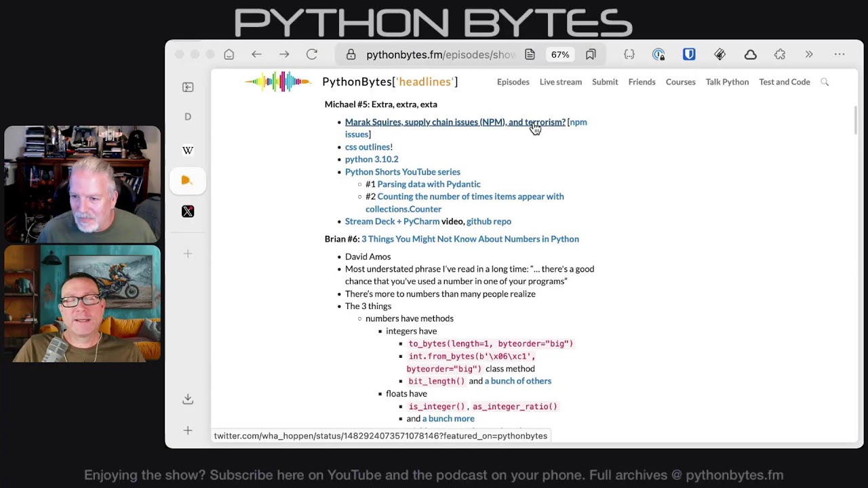Screen dimensions: 868x488
Task: Click 'Michael #5: Extra, extra, exta' heading
Action: pyautogui.click(x=381, y=104)
